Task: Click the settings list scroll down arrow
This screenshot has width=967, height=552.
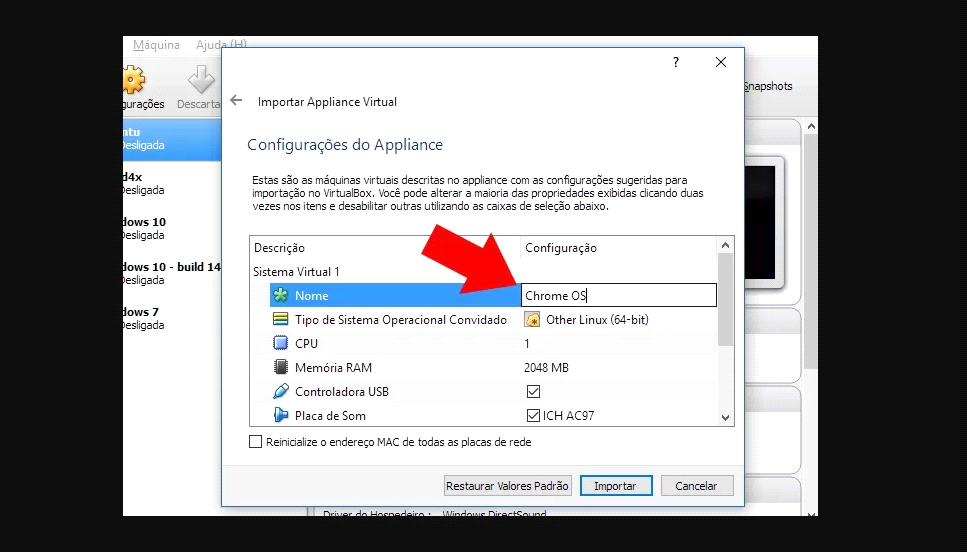Action: tap(725, 418)
